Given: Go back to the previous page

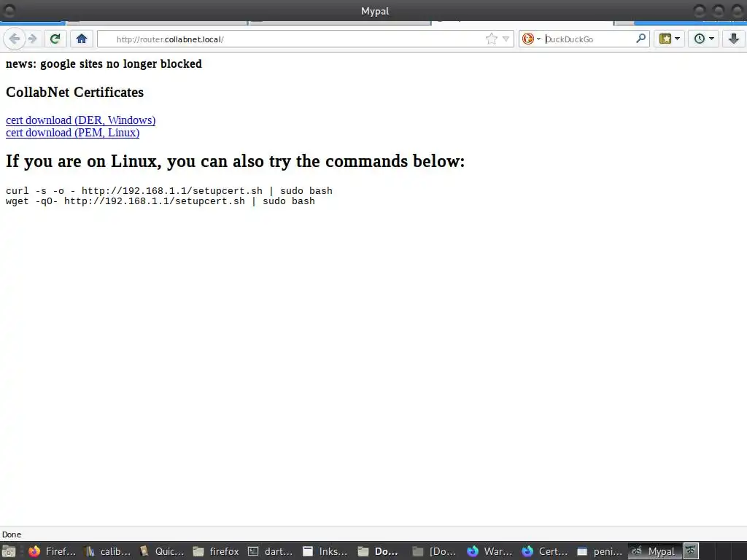Looking at the screenshot, I should point(15,39).
